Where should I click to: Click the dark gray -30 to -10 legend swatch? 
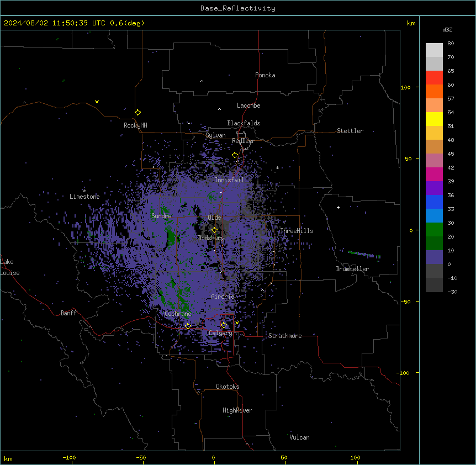(x=434, y=285)
